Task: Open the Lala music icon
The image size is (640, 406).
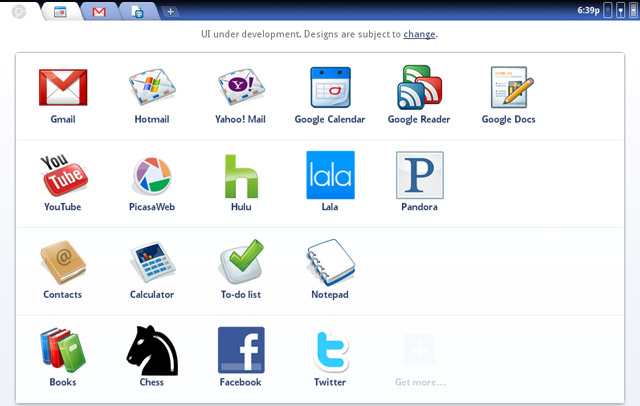Action: (x=330, y=175)
